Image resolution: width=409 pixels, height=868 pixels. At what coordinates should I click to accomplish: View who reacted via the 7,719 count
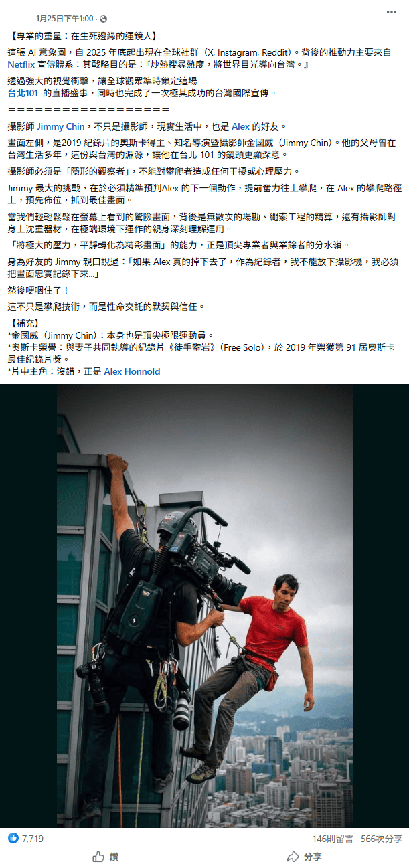tap(33, 838)
